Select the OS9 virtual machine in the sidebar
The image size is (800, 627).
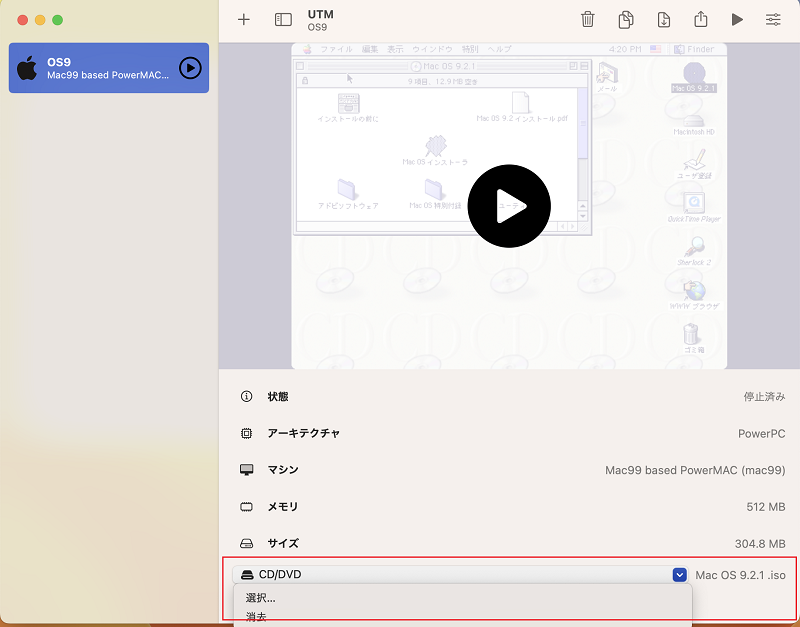[x=109, y=68]
